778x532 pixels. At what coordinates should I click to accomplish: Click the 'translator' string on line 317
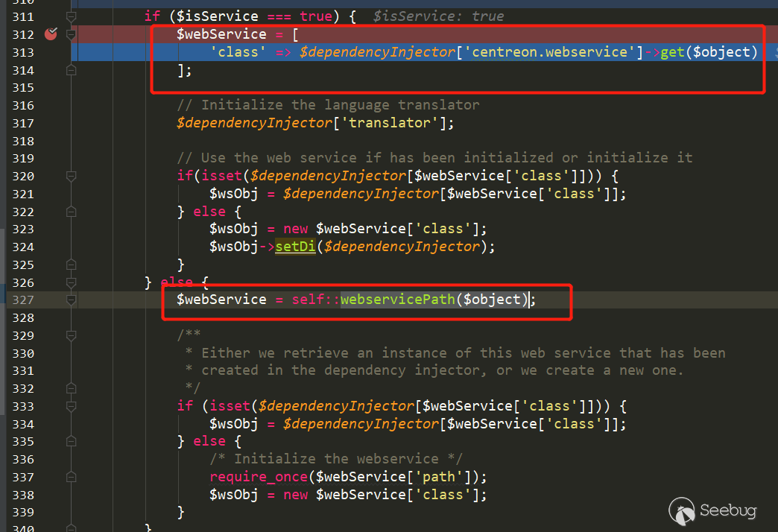390,123
